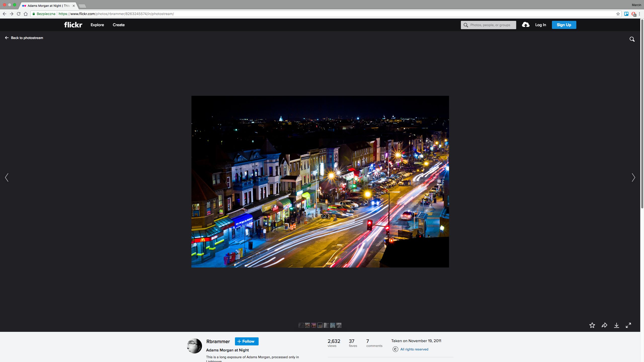
Task: Go forward in browser history
Action: click(11, 14)
